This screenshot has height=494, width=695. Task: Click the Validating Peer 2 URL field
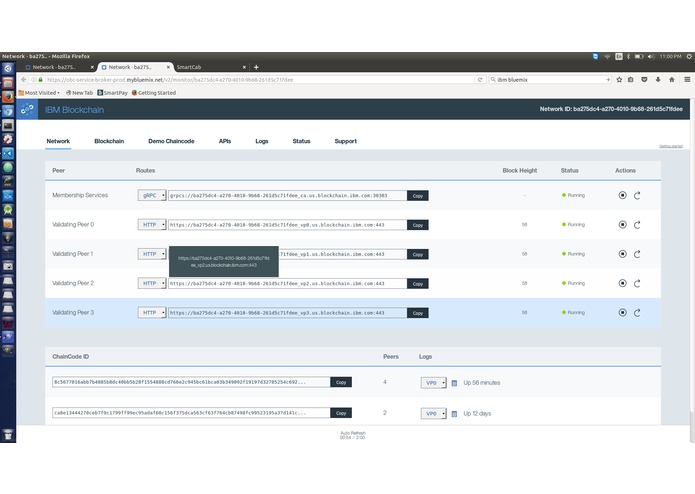[x=287, y=284]
